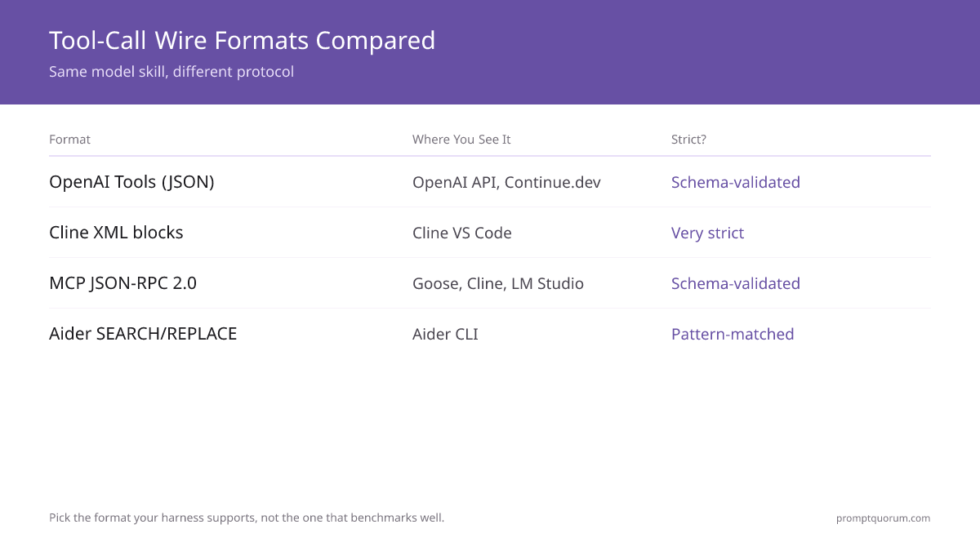Click "Schema-validated" in the OpenAI Tools row
Screen dimensions: 980x551
click(736, 182)
